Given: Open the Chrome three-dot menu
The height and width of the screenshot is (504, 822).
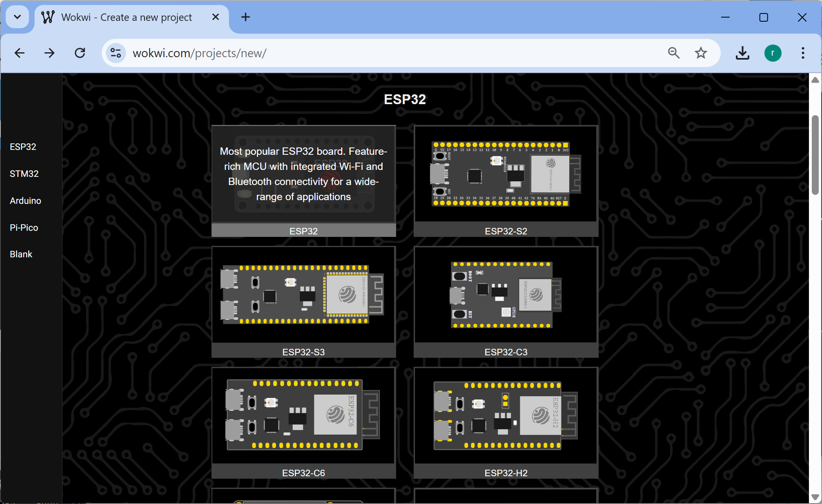Looking at the screenshot, I should (x=803, y=53).
